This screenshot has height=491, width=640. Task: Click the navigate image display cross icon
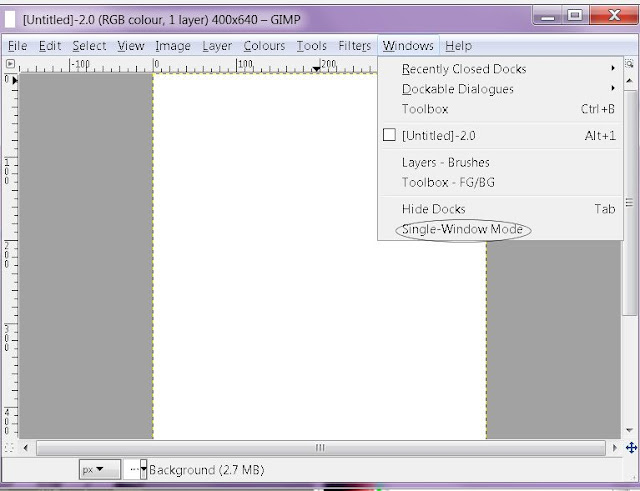(x=631, y=448)
